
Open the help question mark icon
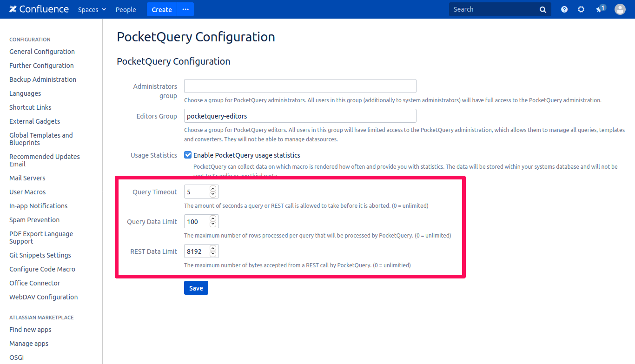coord(564,9)
